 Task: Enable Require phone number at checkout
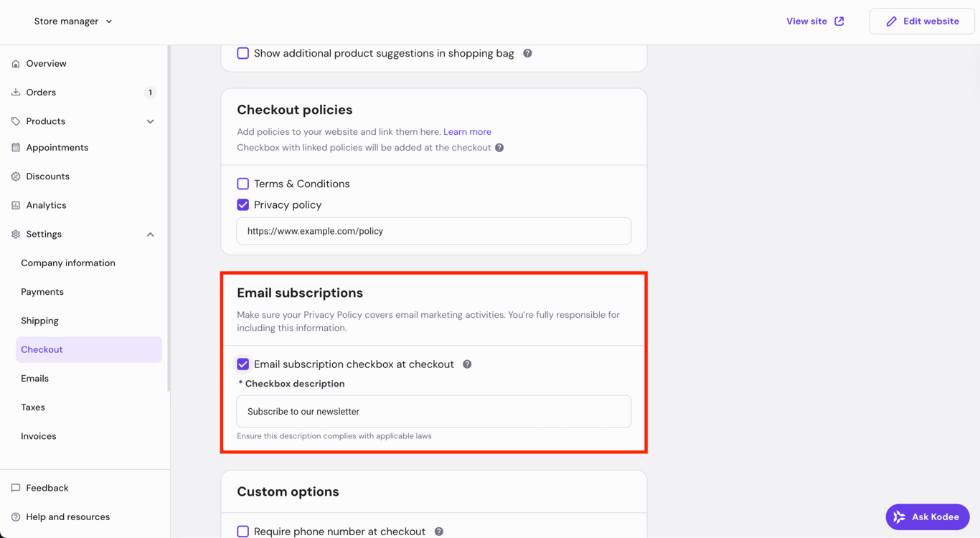coord(242,531)
